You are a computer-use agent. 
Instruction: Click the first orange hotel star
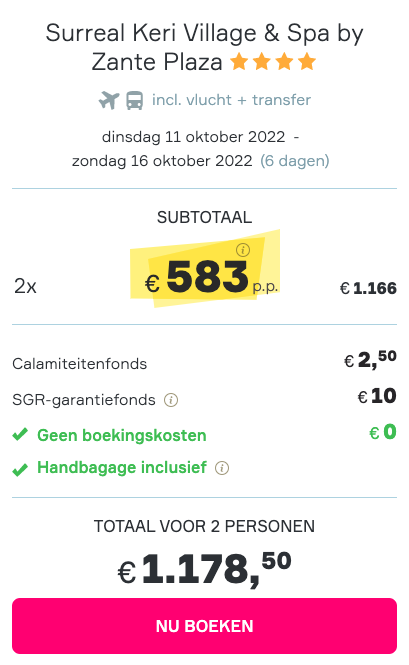point(239,61)
